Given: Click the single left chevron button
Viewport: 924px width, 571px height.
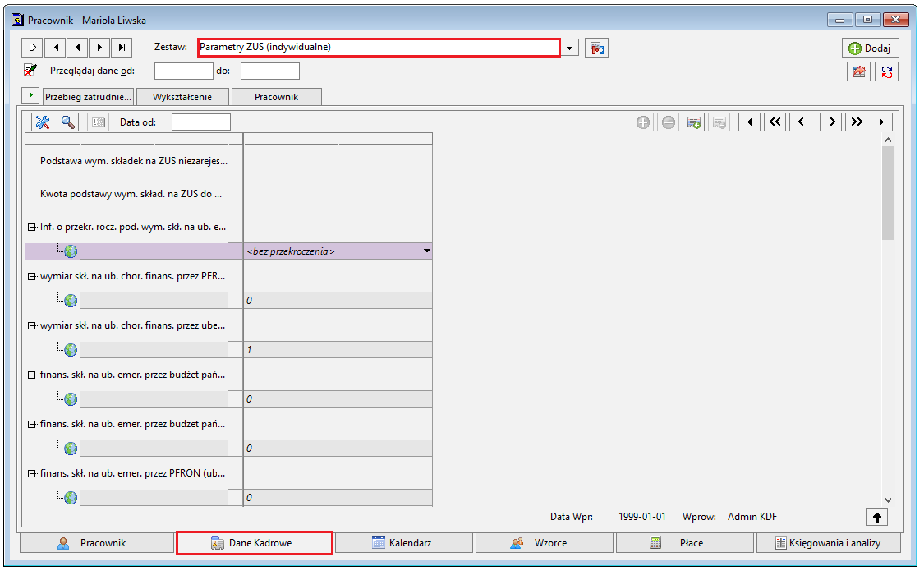Looking at the screenshot, I should (801, 122).
